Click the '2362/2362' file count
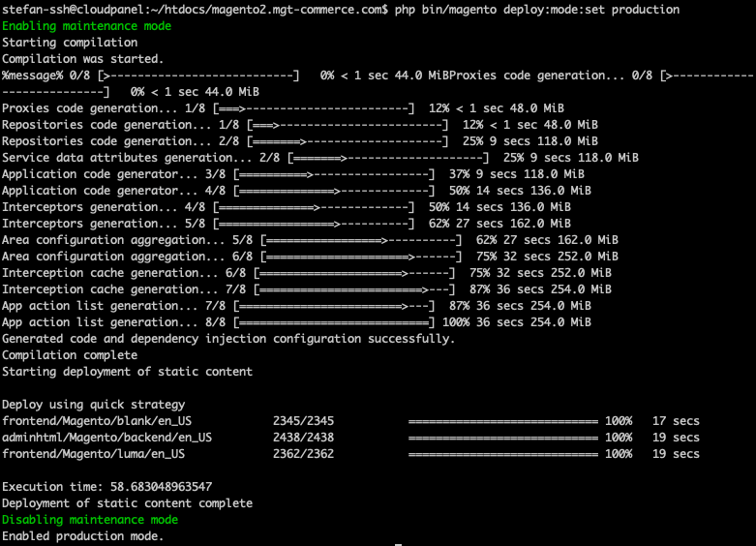Image resolution: width=756 pixels, height=546 pixels. pyautogui.click(x=303, y=454)
